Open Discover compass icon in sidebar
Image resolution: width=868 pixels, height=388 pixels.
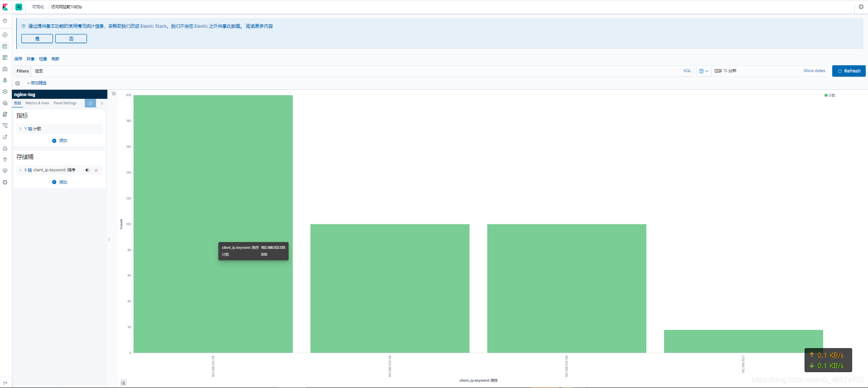pyautogui.click(x=5, y=35)
